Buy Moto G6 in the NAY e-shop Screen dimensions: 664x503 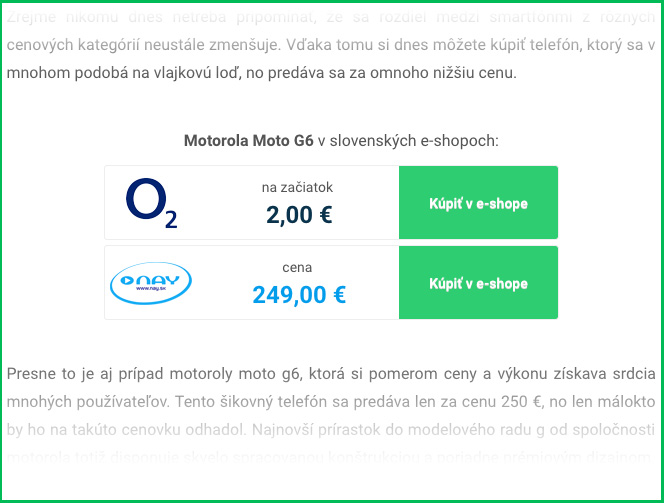click(x=478, y=282)
